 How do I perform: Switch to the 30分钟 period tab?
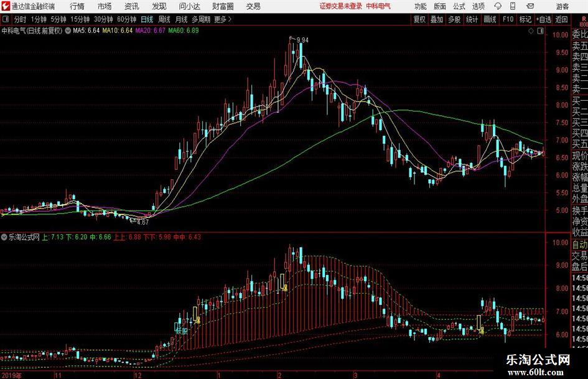103,19
